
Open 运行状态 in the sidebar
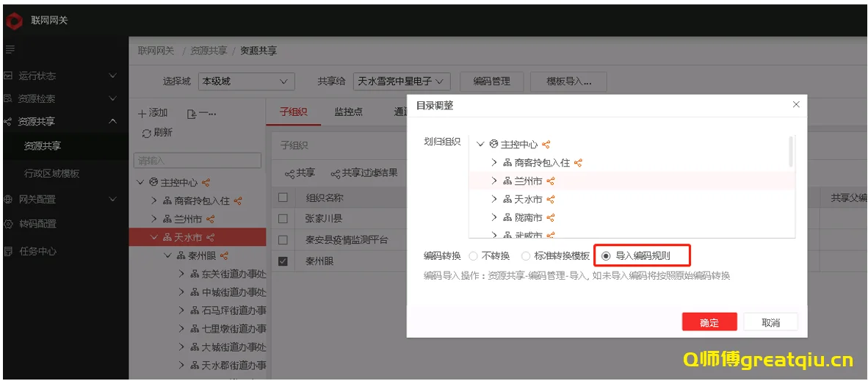(x=37, y=76)
